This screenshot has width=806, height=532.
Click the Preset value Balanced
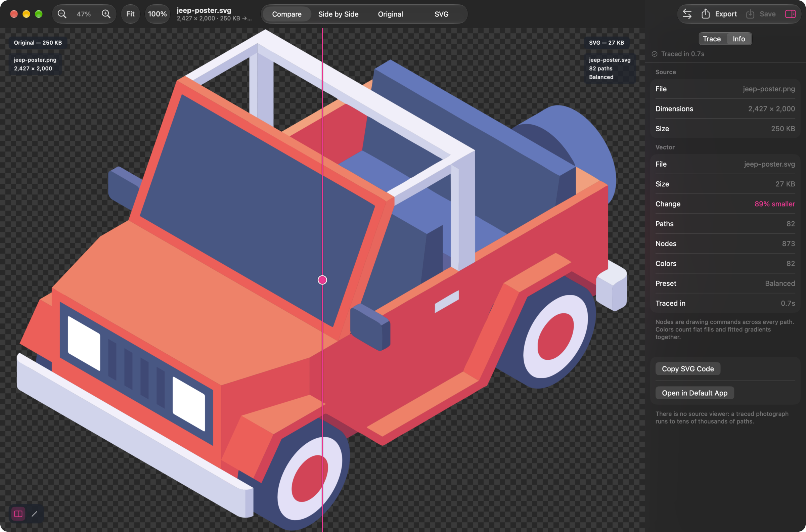pos(779,283)
